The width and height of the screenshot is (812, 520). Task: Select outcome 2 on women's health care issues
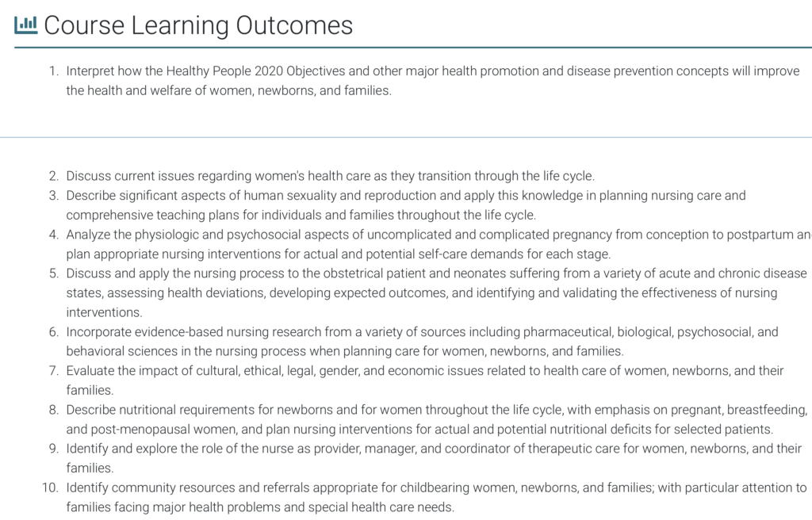(330, 176)
